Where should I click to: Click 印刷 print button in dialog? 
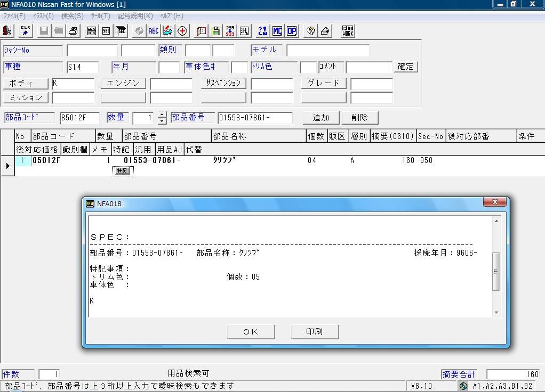(x=315, y=332)
